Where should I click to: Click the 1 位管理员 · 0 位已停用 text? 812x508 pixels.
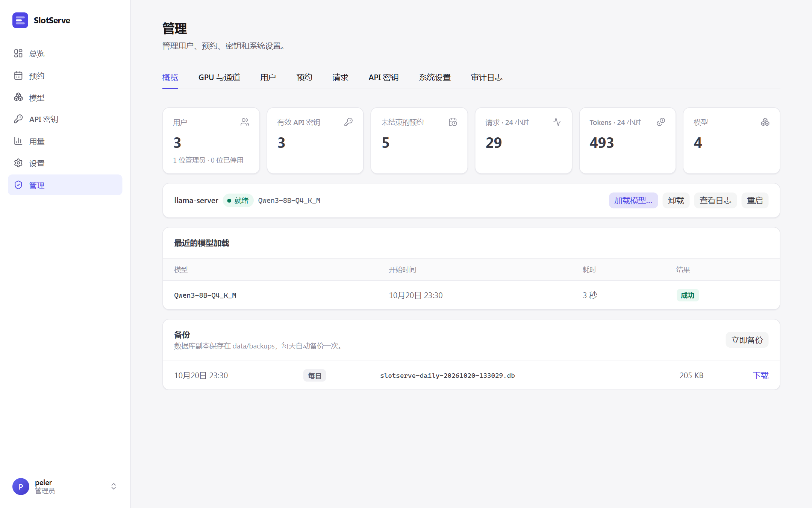(x=208, y=160)
